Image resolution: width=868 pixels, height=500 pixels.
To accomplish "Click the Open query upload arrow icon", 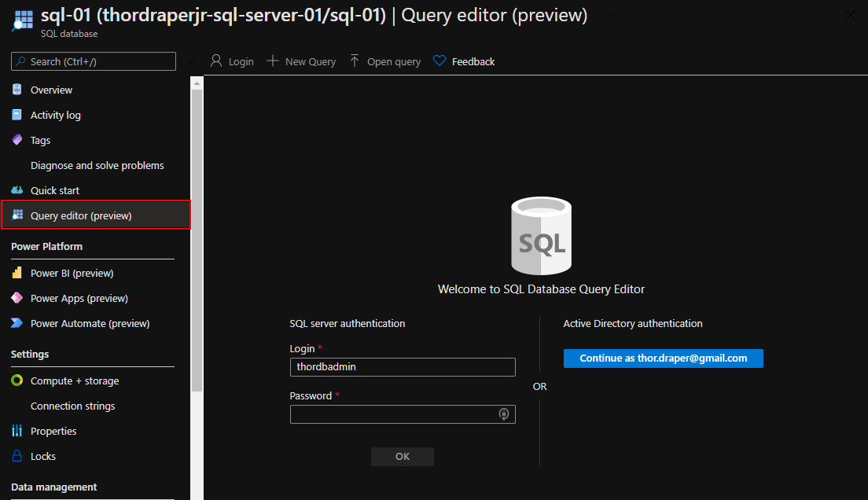I will (355, 61).
